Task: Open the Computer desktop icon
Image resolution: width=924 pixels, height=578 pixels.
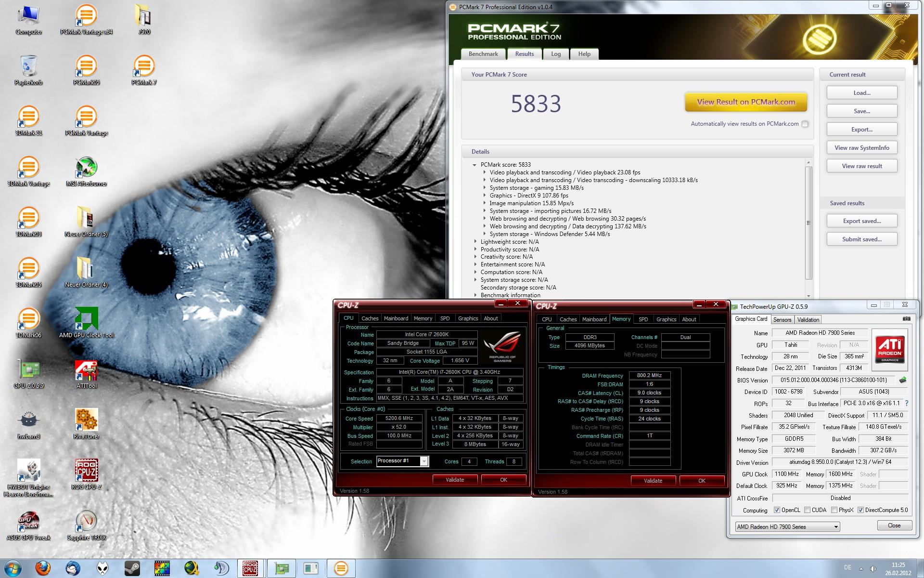Action: tap(28, 20)
